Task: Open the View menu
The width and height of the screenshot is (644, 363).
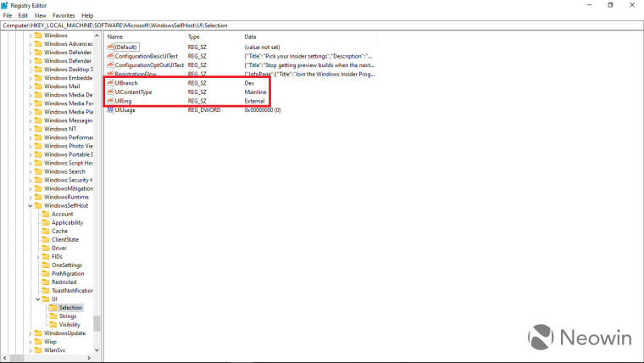Action: tap(41, 15)
